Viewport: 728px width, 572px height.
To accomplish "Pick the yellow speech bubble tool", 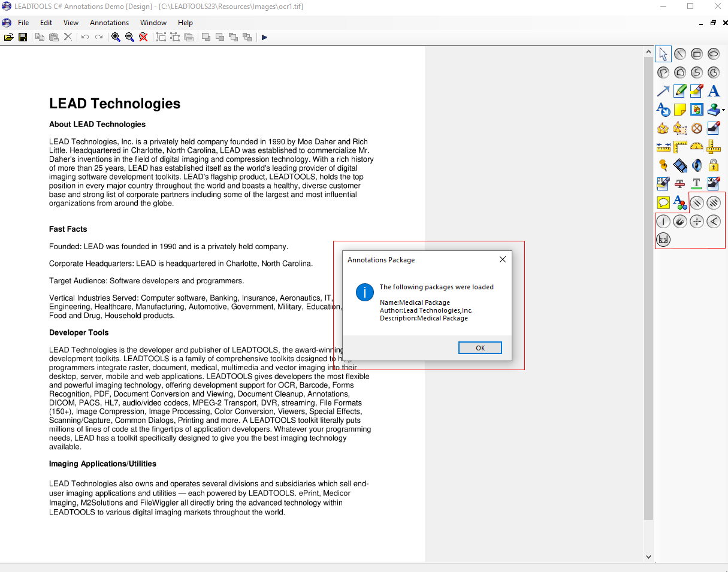I will click(x=663, y=202).
